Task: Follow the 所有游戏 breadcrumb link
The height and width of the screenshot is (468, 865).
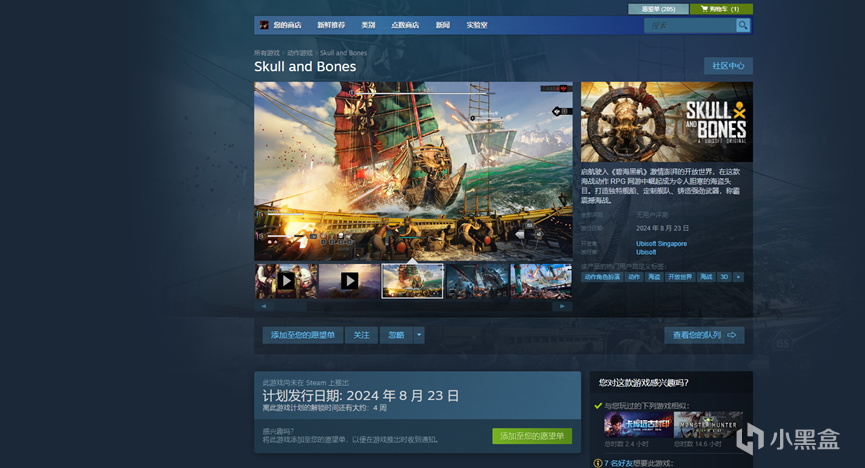Action: coord(266,53)
